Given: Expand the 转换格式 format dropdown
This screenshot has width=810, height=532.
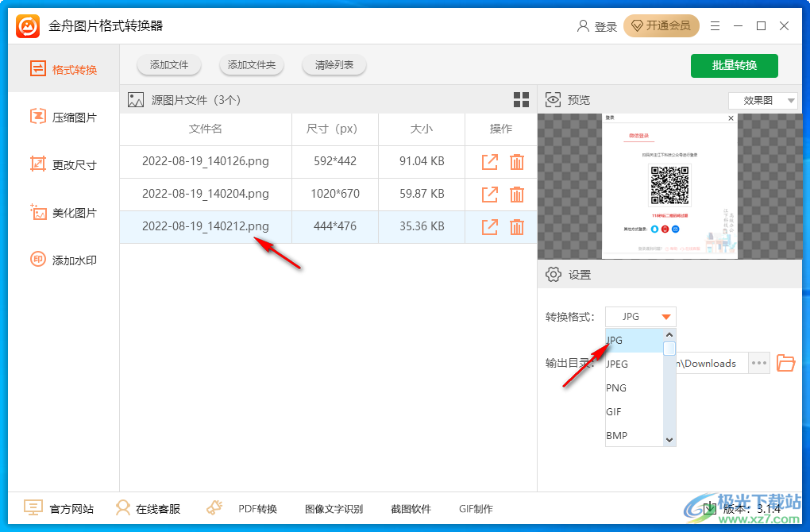Looking at the screenshot, I should 640,316.
